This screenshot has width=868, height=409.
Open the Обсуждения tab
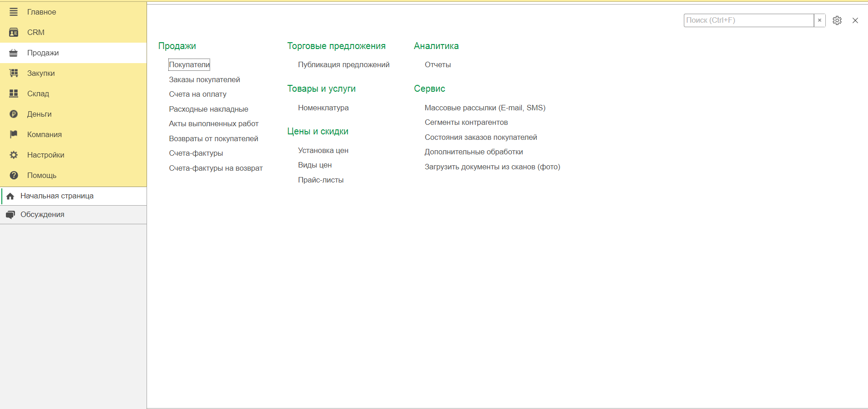pyautogui.click(x=42, y=215)
